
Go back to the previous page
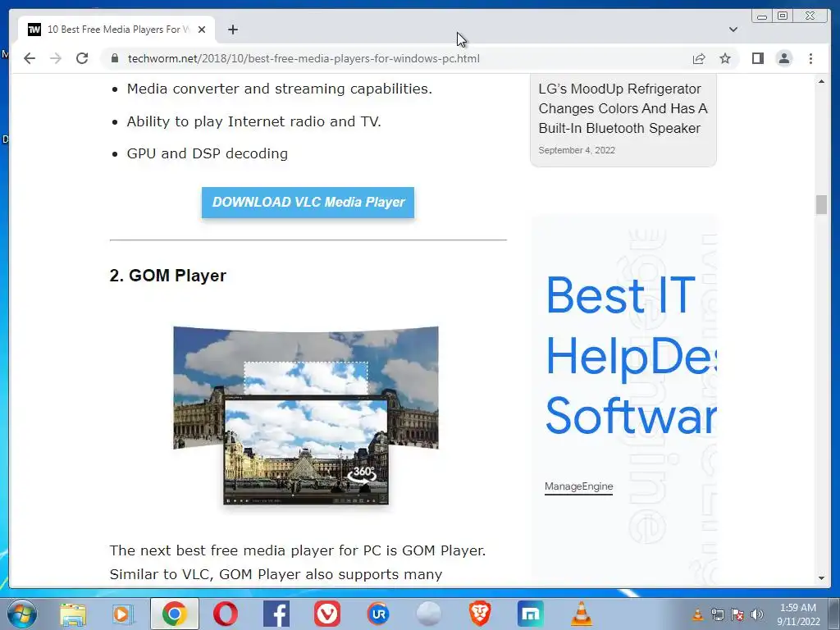pos(30,58)
